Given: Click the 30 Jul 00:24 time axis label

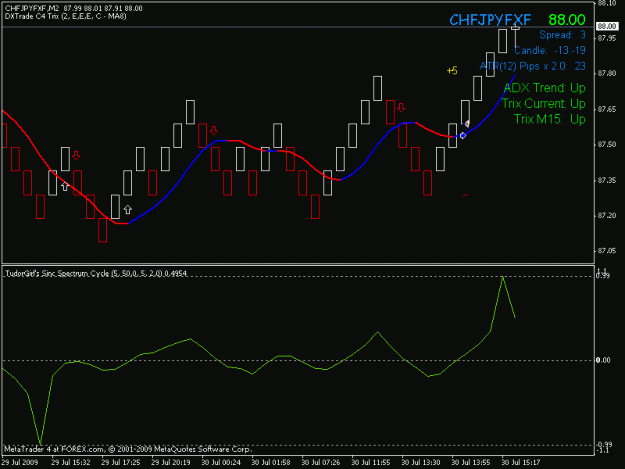Looking at the screenshot, I should tap(221, 463).
